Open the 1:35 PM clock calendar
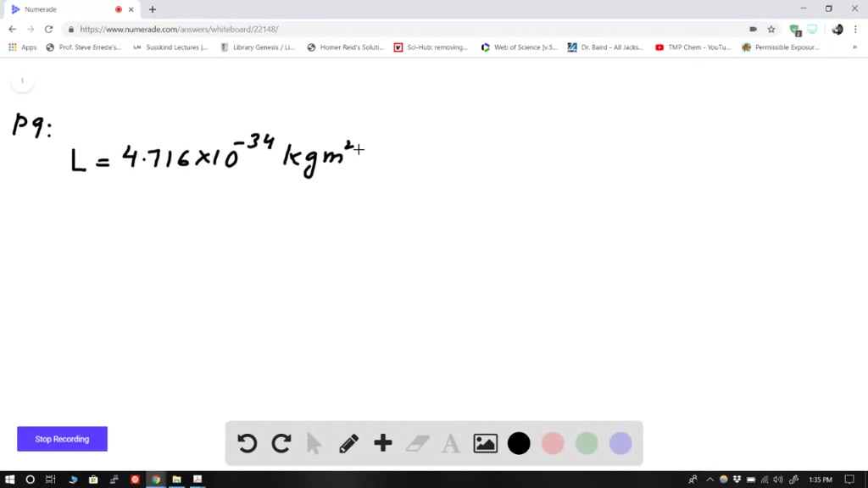 (x=821, y=480)
